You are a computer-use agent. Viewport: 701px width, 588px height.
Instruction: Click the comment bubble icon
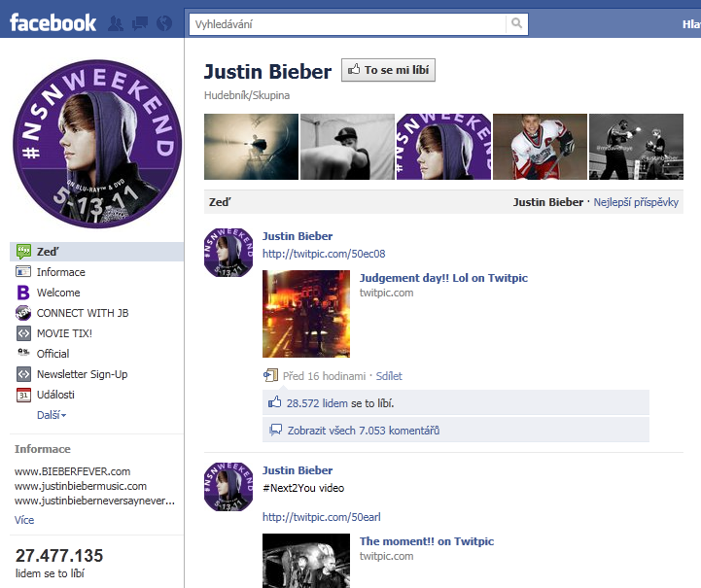point(275,430)
